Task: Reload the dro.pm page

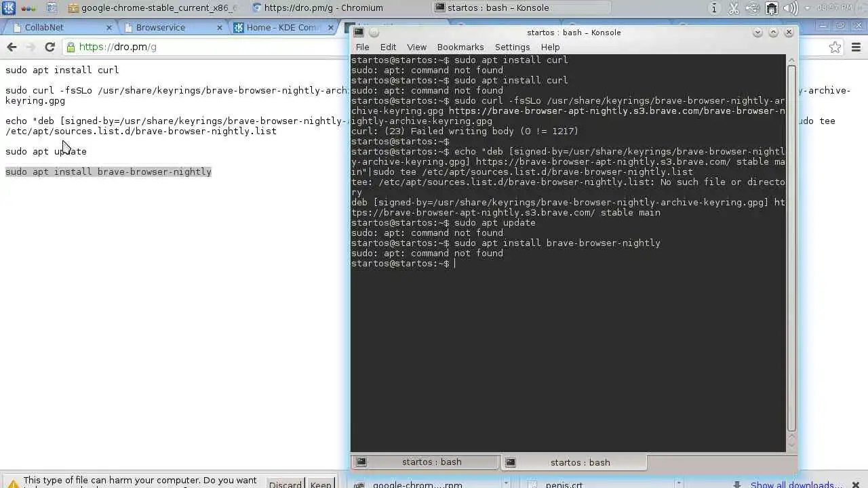Action: click(50, 47)
